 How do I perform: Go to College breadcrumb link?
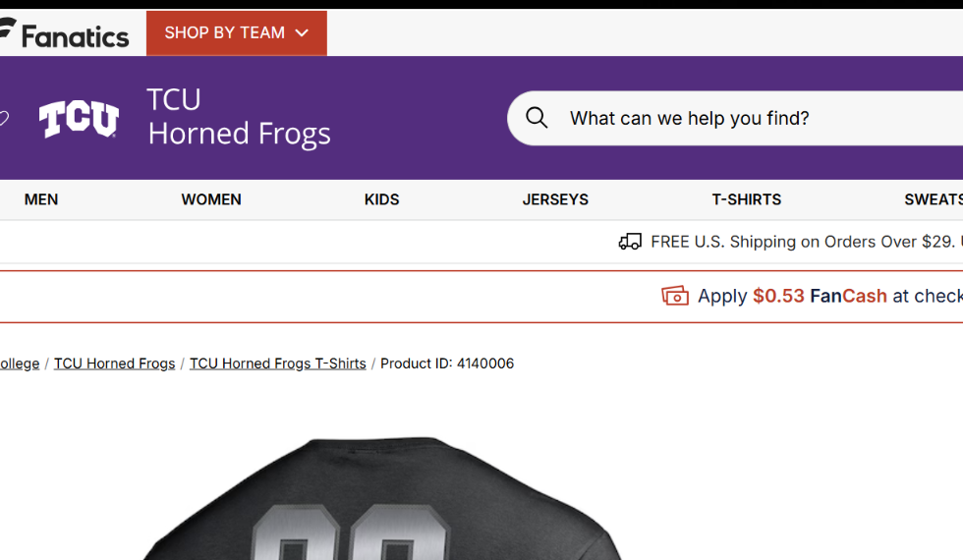[x=20, y=364]
